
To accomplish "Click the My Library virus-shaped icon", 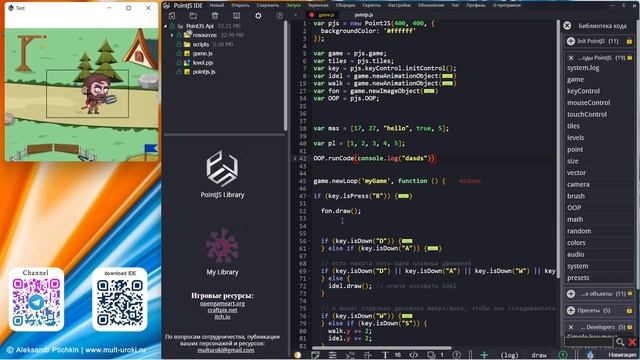I will coord(222,246).
